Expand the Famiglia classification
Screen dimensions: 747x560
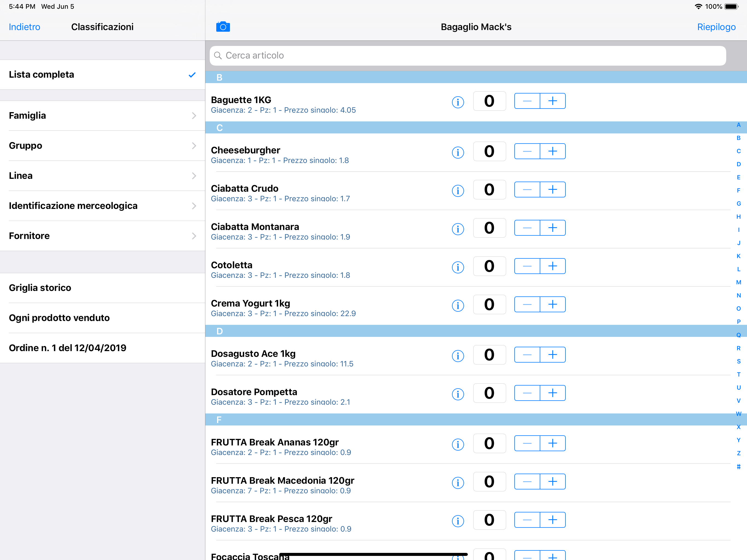coord(102,115)
